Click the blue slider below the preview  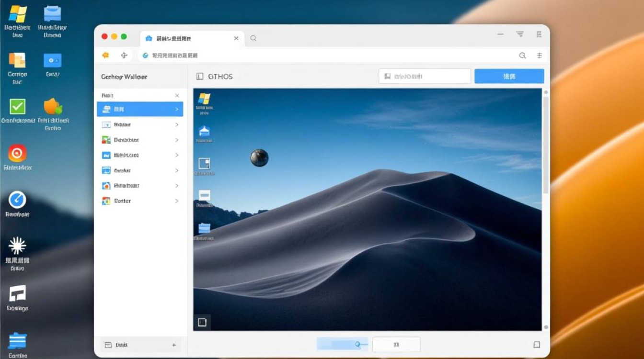click(x=342, y=344)
